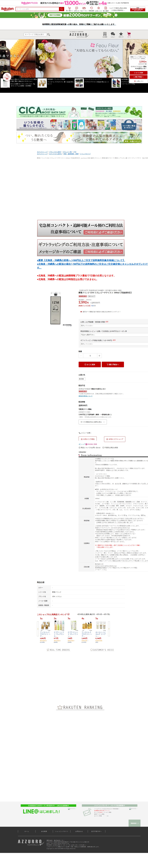Open the Rakuten Mobile 13,000ポイント top banner
Viewport: 148px width, 868px height.
(x=74, y=3)
